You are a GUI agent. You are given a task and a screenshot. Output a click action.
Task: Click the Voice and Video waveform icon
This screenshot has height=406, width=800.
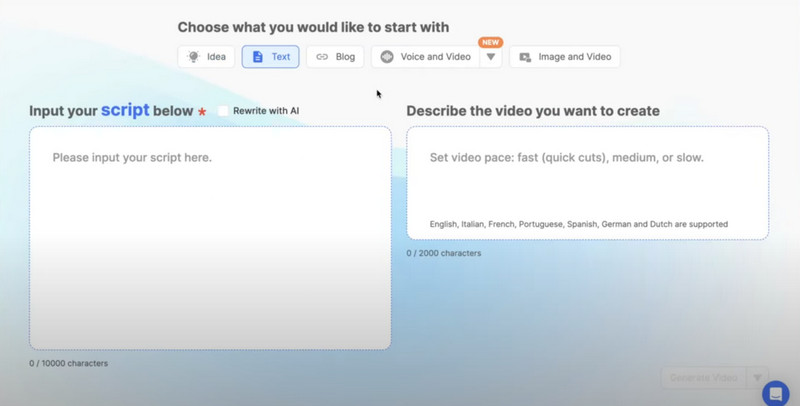point(387,57)
